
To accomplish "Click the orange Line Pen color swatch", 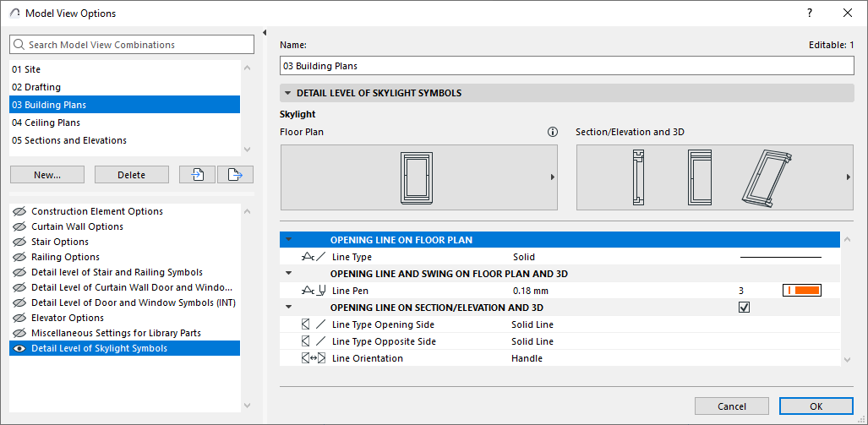I will click(802, 291).
